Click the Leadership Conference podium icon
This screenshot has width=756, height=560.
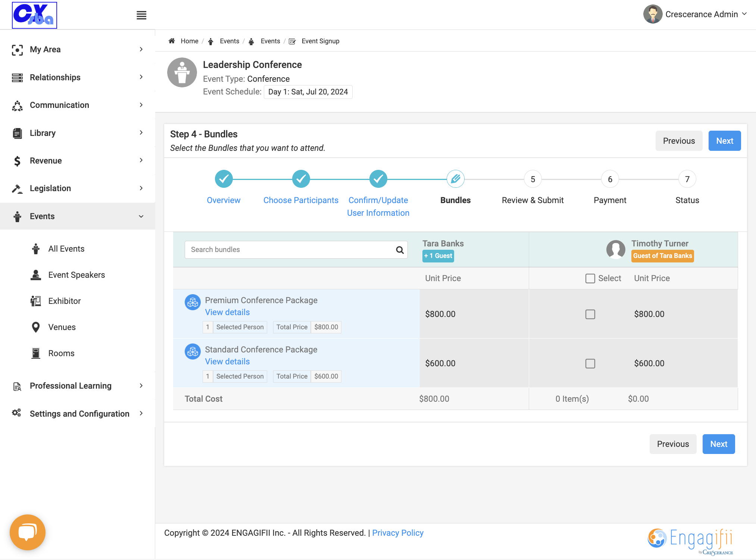coord(182,72)
